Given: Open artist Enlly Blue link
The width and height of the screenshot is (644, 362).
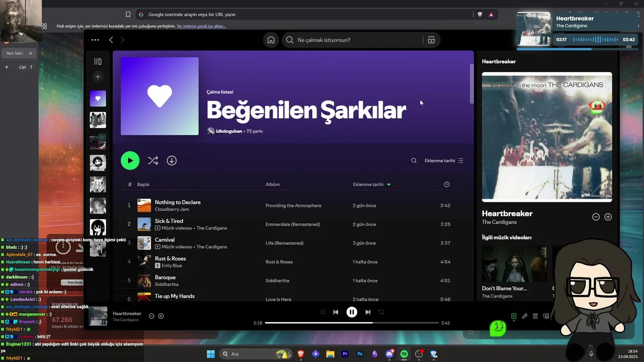Looking at the screenshot, I should [x=172, y=265].
